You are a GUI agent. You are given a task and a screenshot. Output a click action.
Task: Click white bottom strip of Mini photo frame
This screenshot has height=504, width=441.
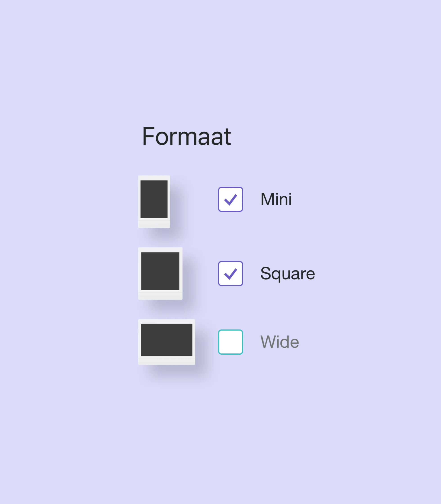pos(154,224)
